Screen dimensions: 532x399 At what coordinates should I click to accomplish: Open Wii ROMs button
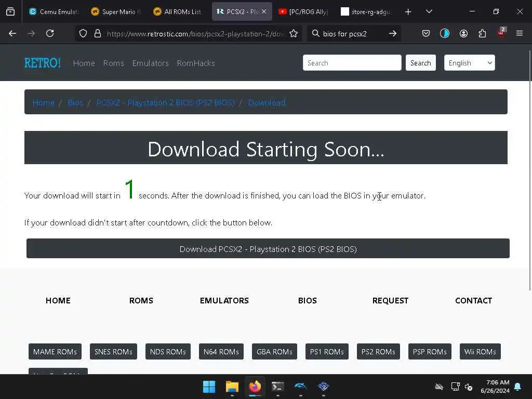coord(480,352)
